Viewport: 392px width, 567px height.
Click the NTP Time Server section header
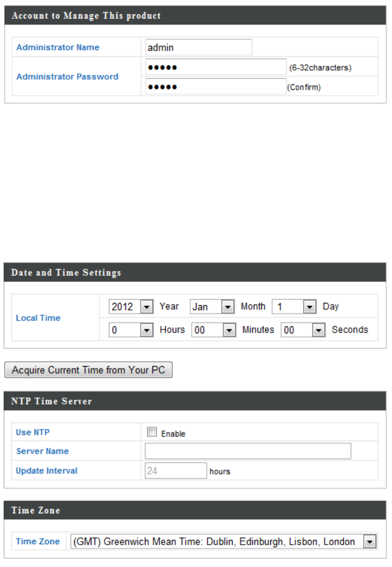(52, 402)
